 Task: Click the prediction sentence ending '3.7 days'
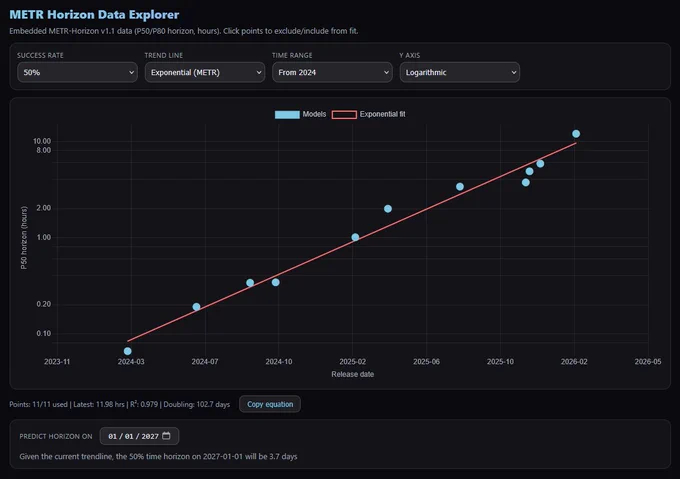[158, 456]
